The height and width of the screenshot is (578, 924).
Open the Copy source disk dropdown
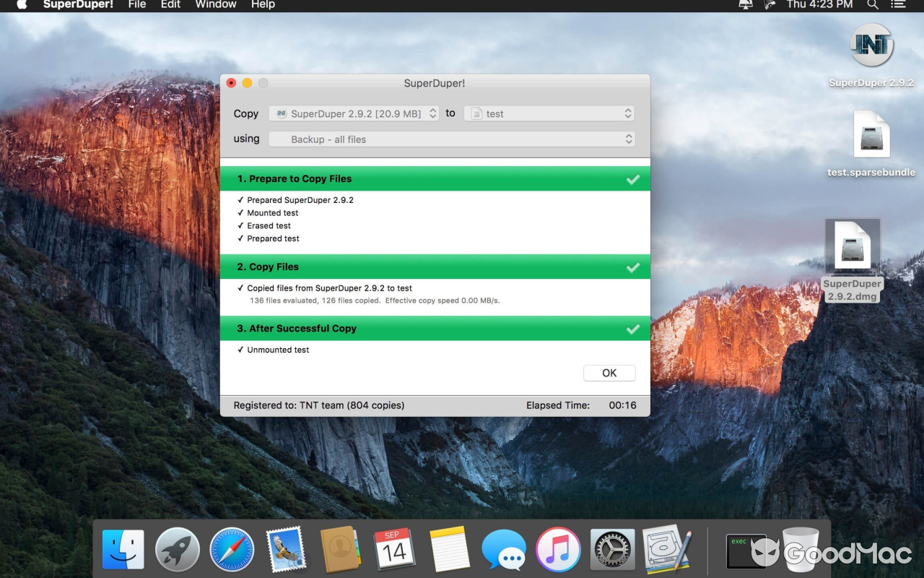pos(354,113)
